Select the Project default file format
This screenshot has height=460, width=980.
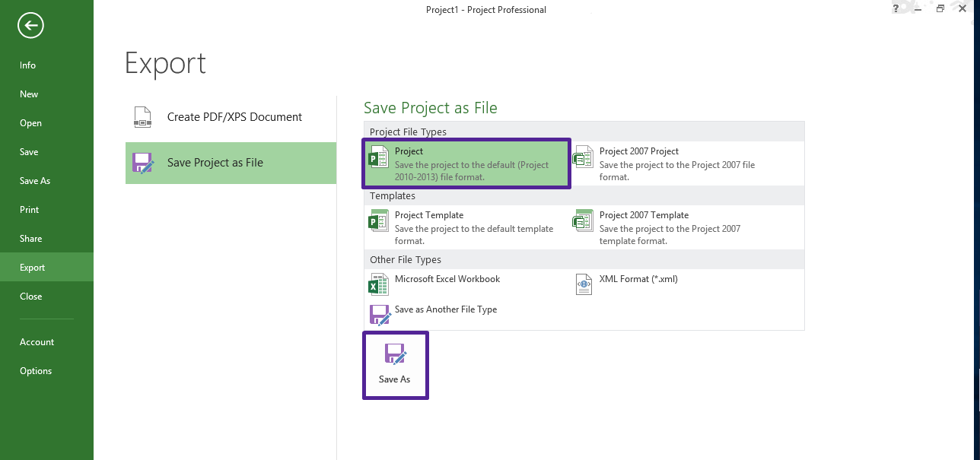point(466,163)
